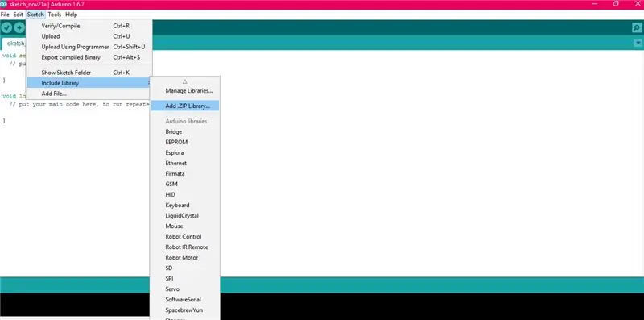
Task: Open the tab dropdown arrow at right
Action: pyautogui.click(x=638, y=43)
